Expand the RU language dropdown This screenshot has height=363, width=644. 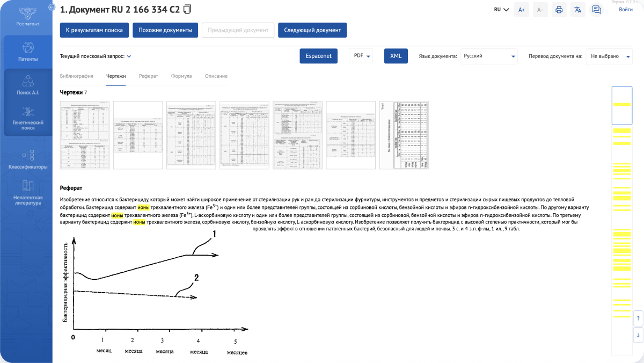[x=501, y=10]
